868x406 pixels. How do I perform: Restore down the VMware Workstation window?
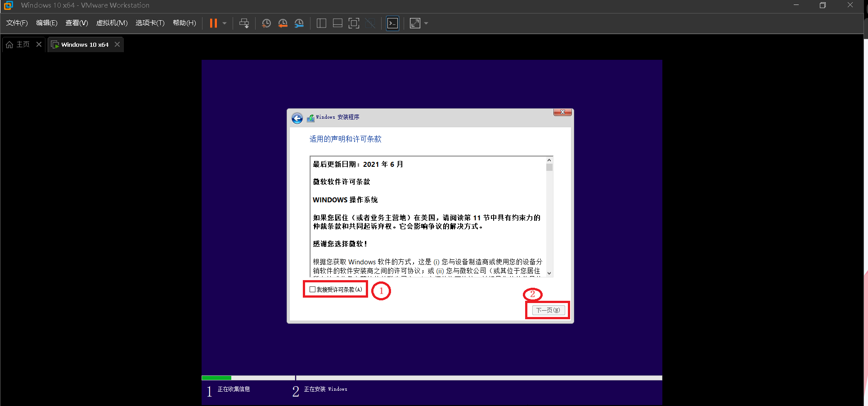pyautogui.click(x=823, y=5)
